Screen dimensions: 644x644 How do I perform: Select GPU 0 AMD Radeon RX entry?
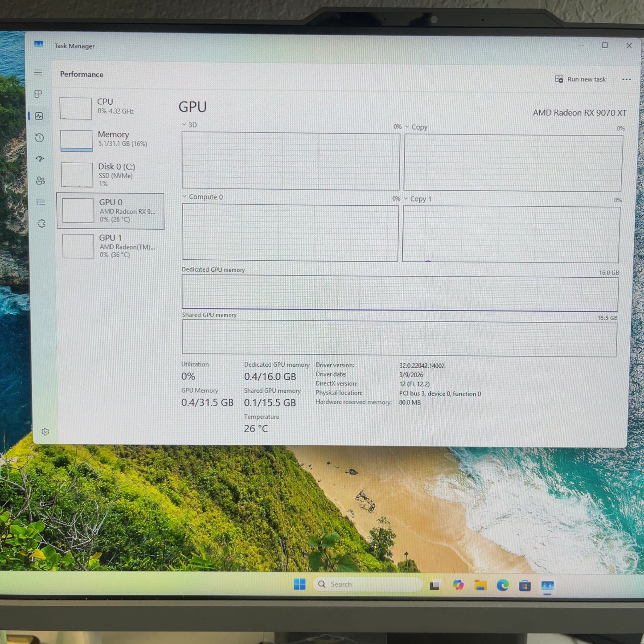click(x=111, y=211)
